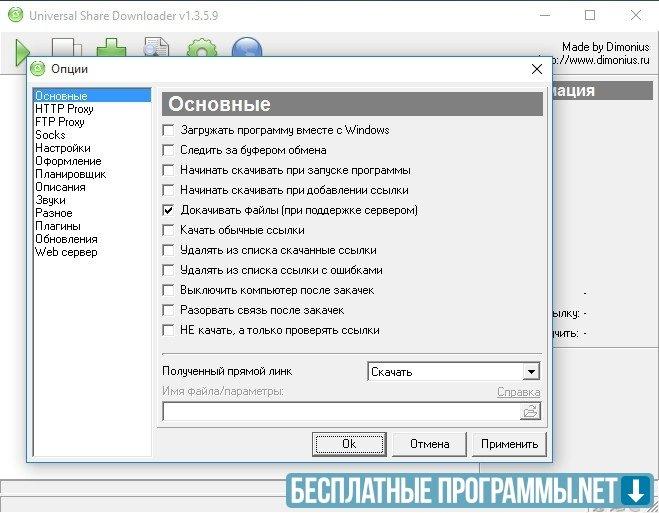Open the Справка help link

pos(519,392)
